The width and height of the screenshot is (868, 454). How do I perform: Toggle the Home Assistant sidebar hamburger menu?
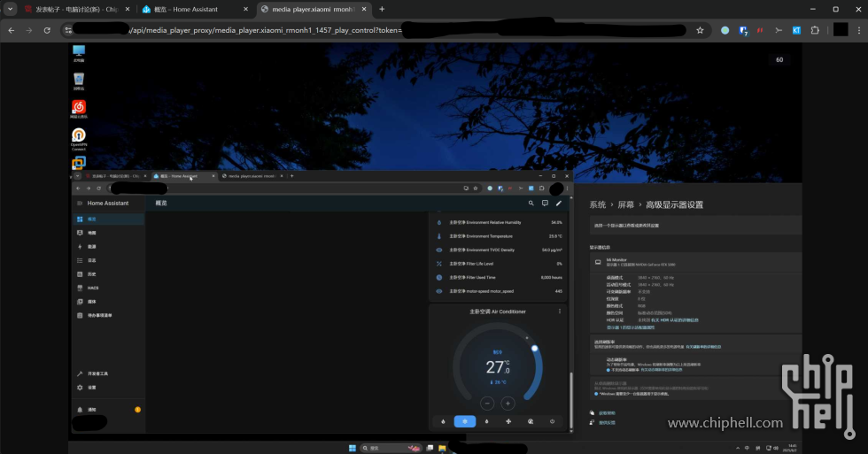tap(80, 204)
